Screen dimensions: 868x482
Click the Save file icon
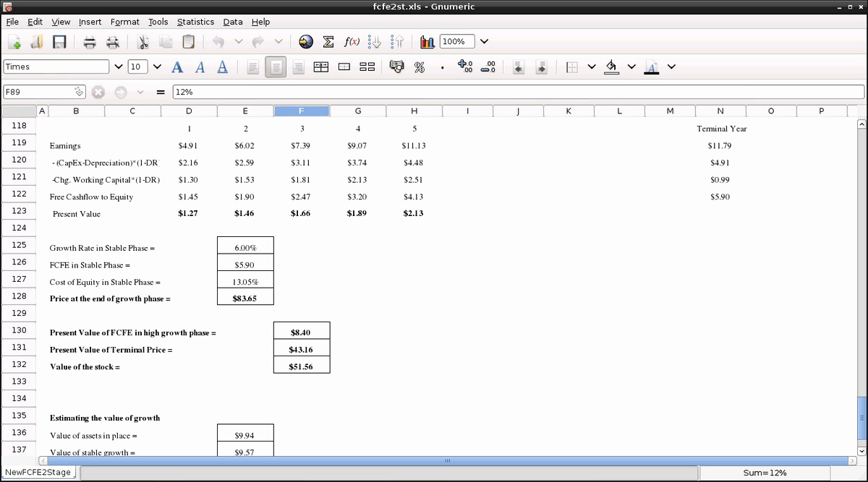(59, 42)
